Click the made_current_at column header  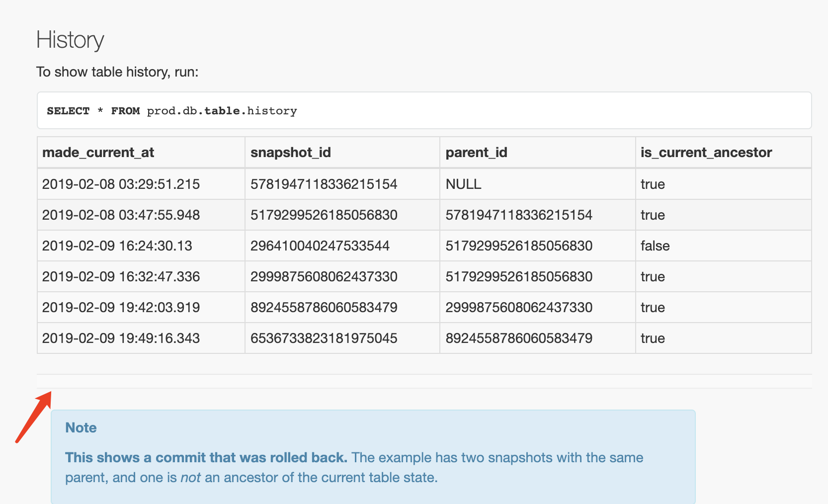coord(98,152)
